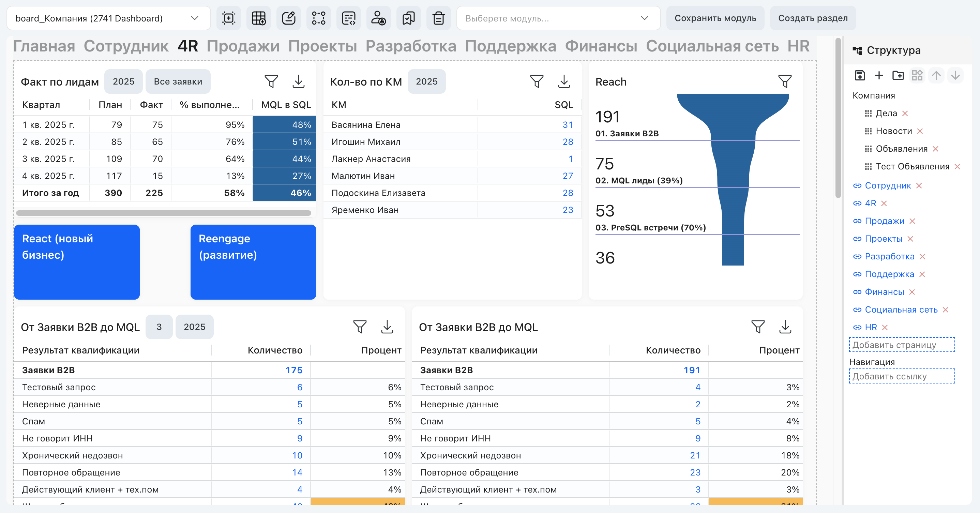This screenshot has height=513, width=980.
Task: Open filter for Факт по лидам table
Action: pyautogui.click(x=271, y=81)
